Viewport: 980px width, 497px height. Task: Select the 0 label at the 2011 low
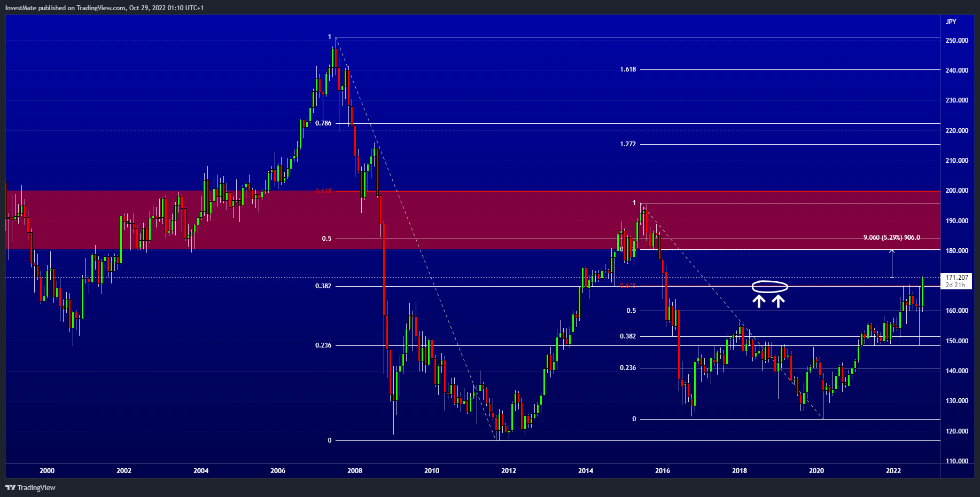(x=330, y=440)
